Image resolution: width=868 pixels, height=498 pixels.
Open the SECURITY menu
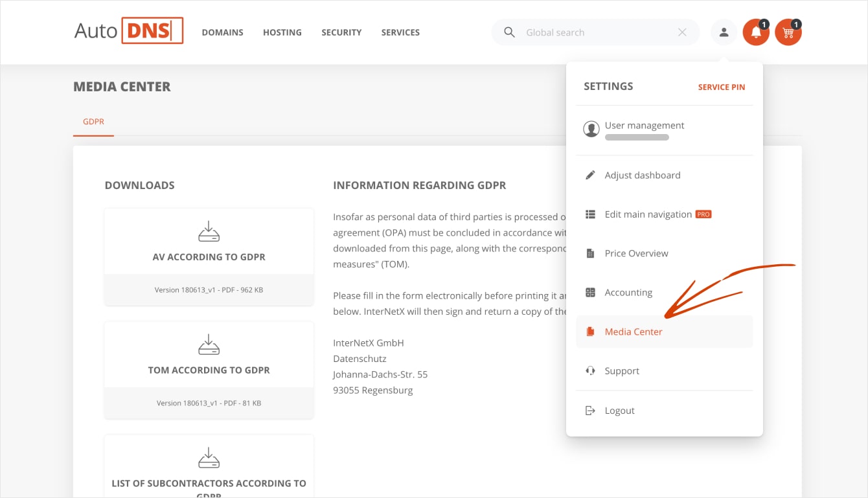(x=341, y=32)
